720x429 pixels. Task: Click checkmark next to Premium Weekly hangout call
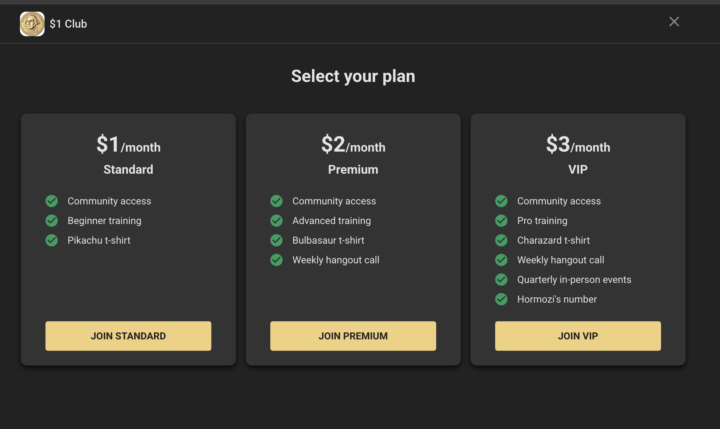(x=277, y=260)
